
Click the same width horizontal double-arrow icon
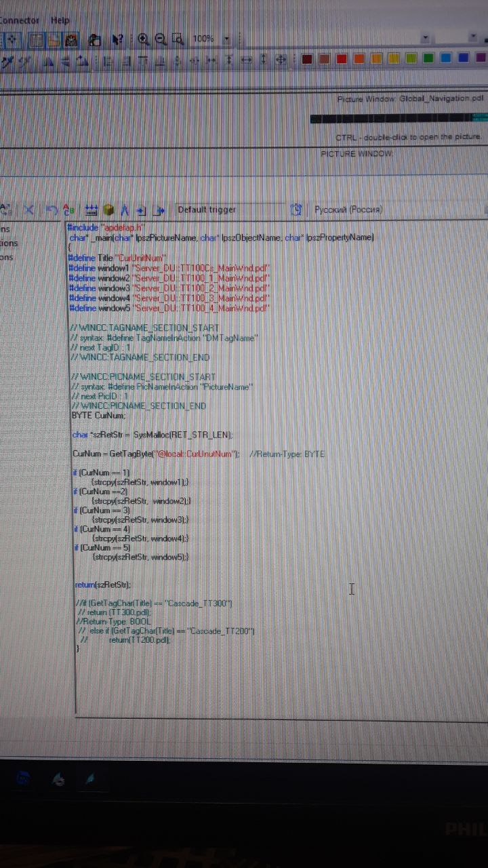[x=247, y=61]
